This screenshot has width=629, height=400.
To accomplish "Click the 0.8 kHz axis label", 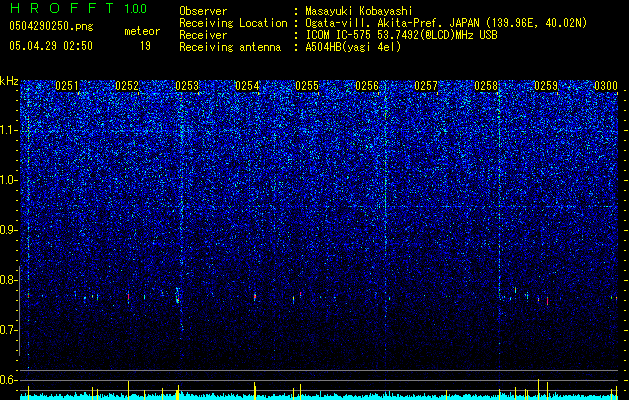I will point(9,280).
